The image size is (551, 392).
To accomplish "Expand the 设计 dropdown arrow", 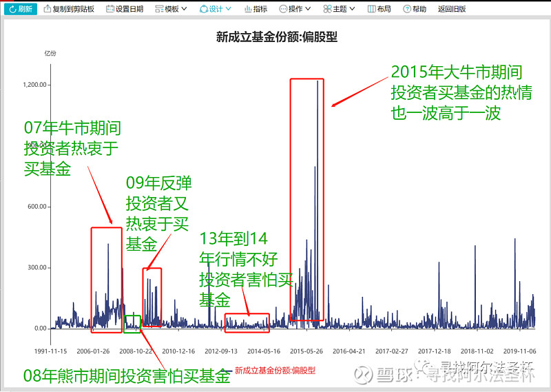I will pos(228,9).
